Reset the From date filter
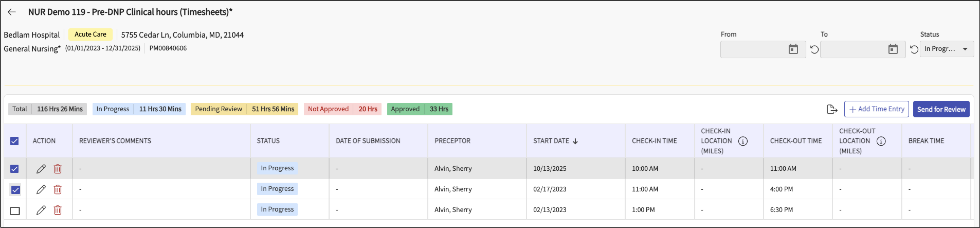The height and width of the screenshot is (228, 980). 814,49
